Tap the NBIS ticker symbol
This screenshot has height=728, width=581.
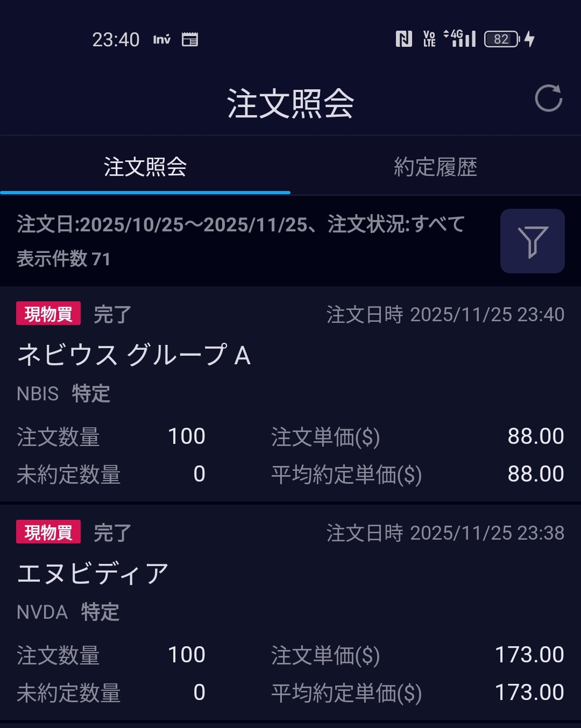click(38, 394)
